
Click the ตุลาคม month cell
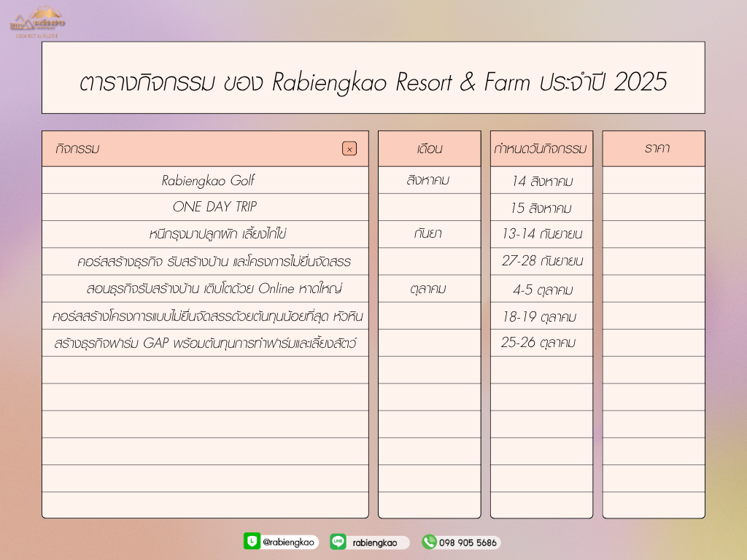[x=429, y=289]
